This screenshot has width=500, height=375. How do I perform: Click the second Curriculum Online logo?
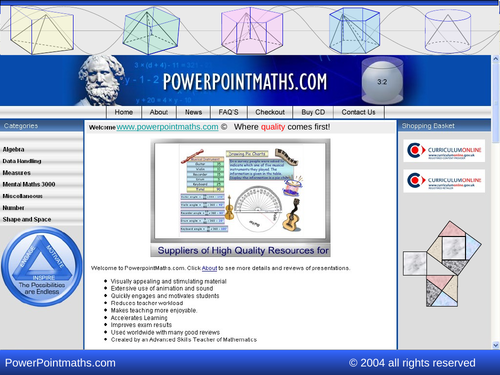[x=444, y=181]
